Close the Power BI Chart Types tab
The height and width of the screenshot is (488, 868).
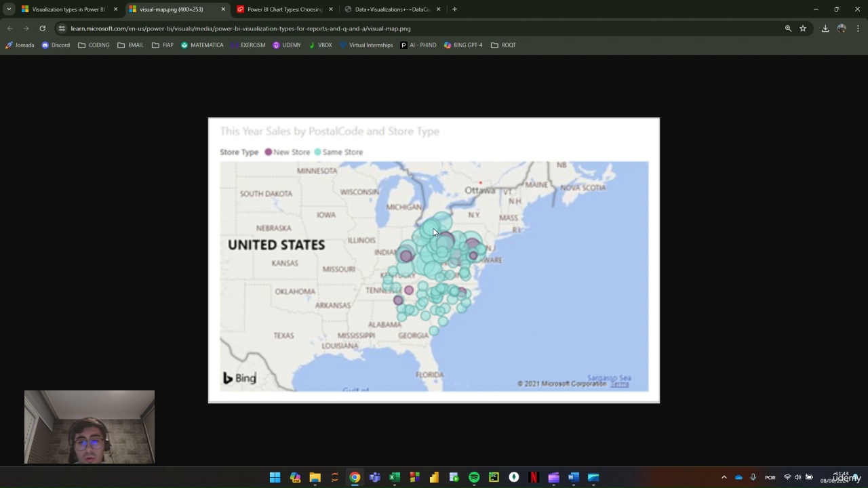(331, 9)
